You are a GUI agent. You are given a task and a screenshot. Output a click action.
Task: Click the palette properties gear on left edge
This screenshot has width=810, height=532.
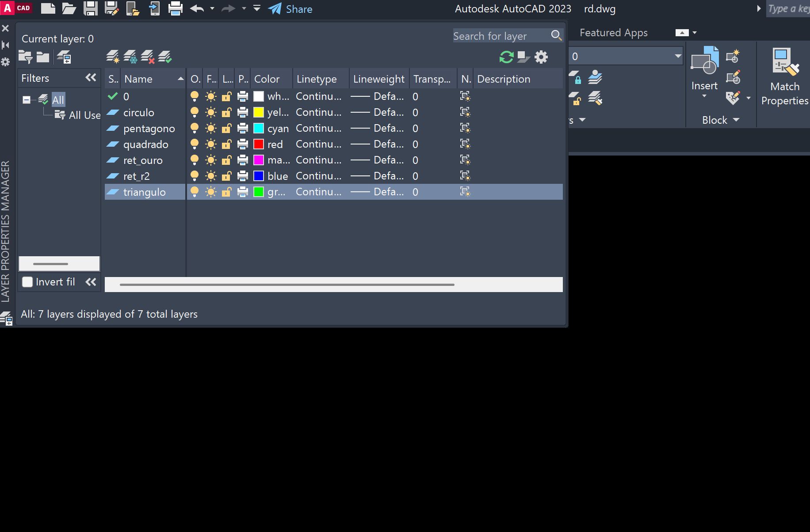pos(5,62)
